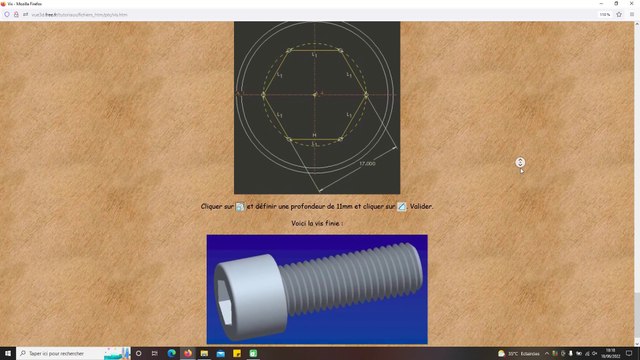The height and width of the screenshot is (360, 640).
Task: Click the depth icon after 'Cliquer sur'
Action: click(x=240, y=207)
